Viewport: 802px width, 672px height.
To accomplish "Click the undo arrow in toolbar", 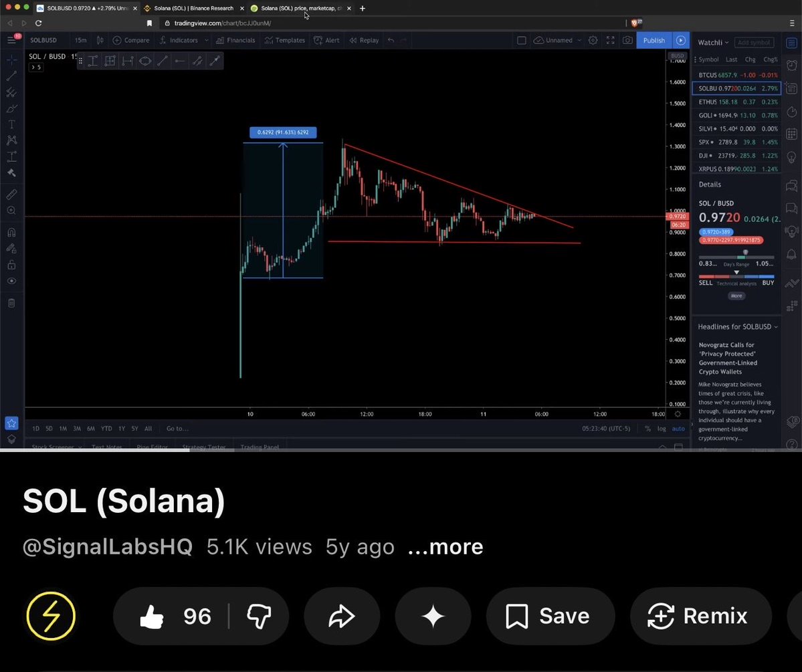I will pos(391,40).
